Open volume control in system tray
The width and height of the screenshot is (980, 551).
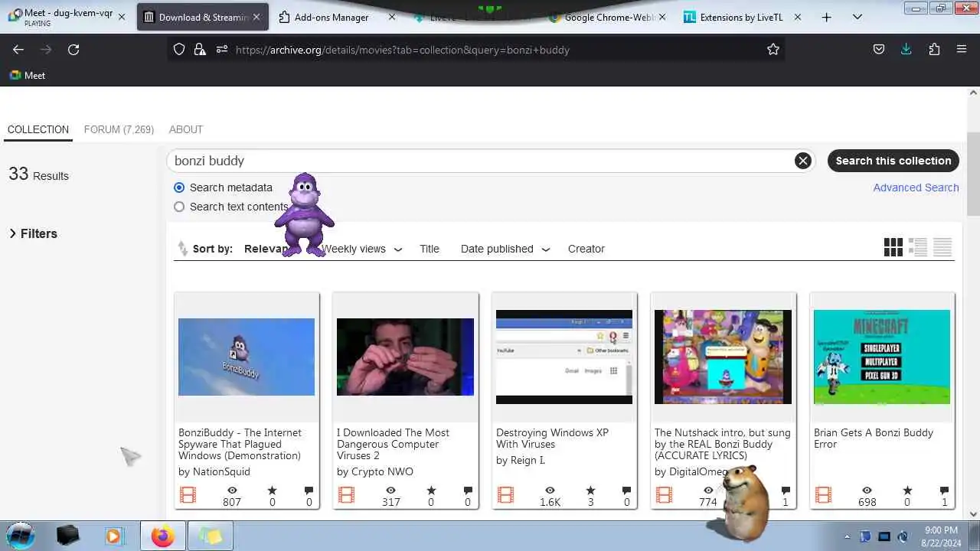coord(903,536)
